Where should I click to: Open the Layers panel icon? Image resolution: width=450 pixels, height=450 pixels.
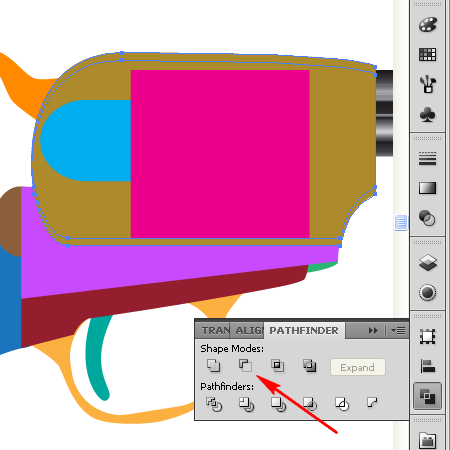(x=428, y=262)
